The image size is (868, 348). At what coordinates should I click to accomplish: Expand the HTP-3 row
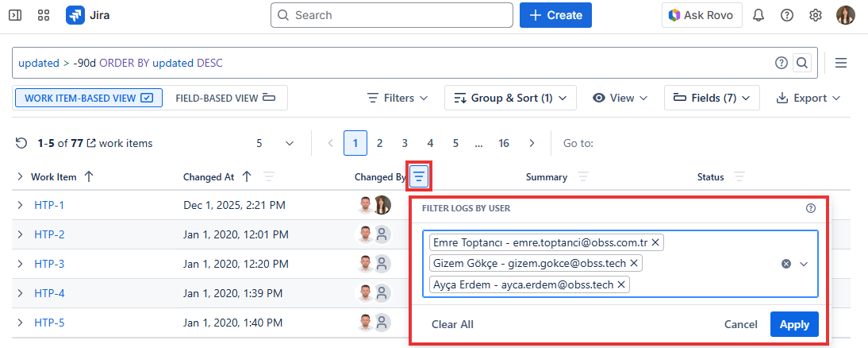pos(20,264)
